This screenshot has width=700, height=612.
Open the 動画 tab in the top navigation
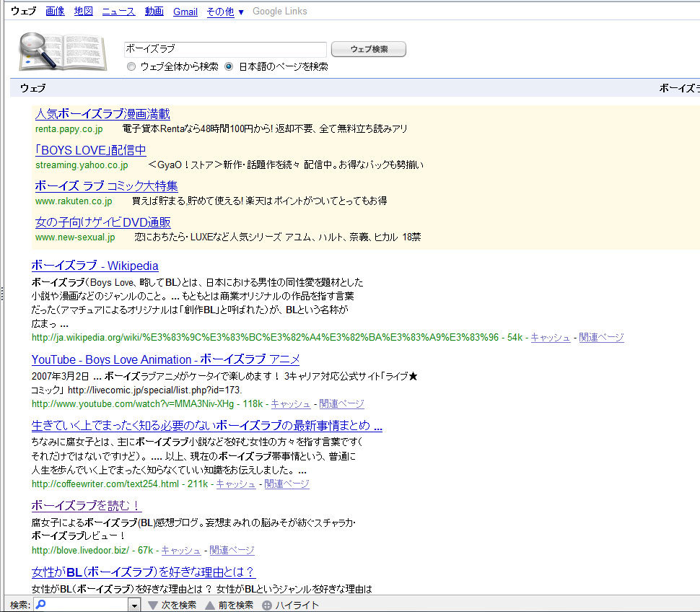click(154, 11)
